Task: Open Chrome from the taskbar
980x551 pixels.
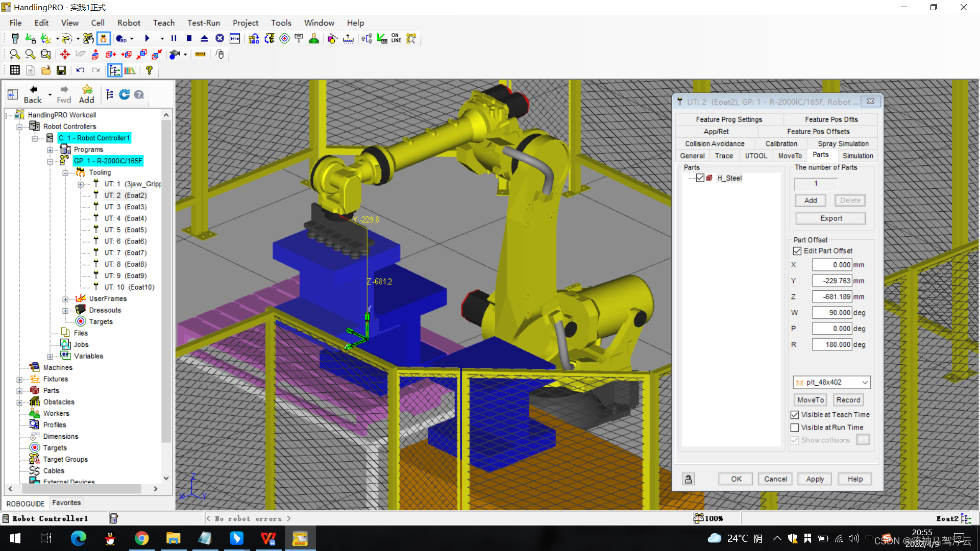Action: point(141,538)
